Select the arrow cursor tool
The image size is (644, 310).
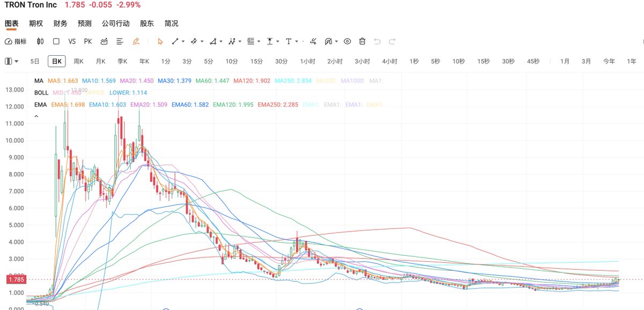pos(159,41)
